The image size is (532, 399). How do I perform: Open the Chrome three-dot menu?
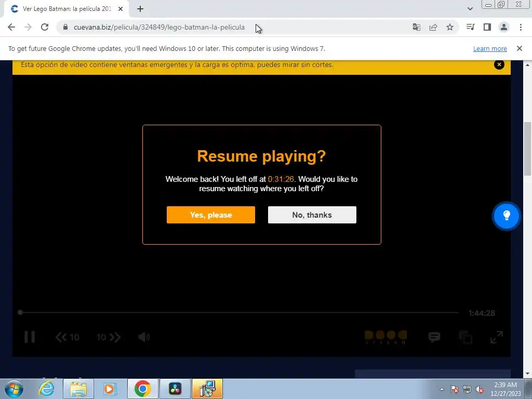point(521,27)
